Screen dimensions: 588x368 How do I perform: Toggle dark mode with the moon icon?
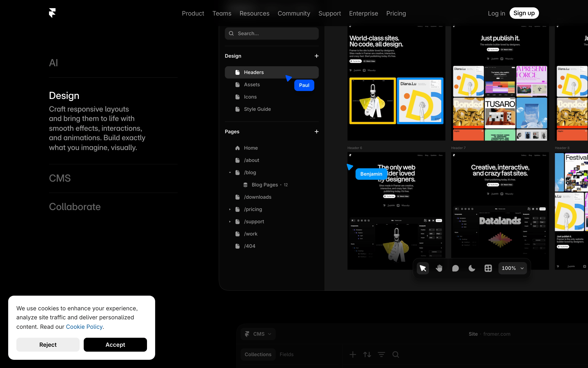pyautogui.click(x=472, y=268)
